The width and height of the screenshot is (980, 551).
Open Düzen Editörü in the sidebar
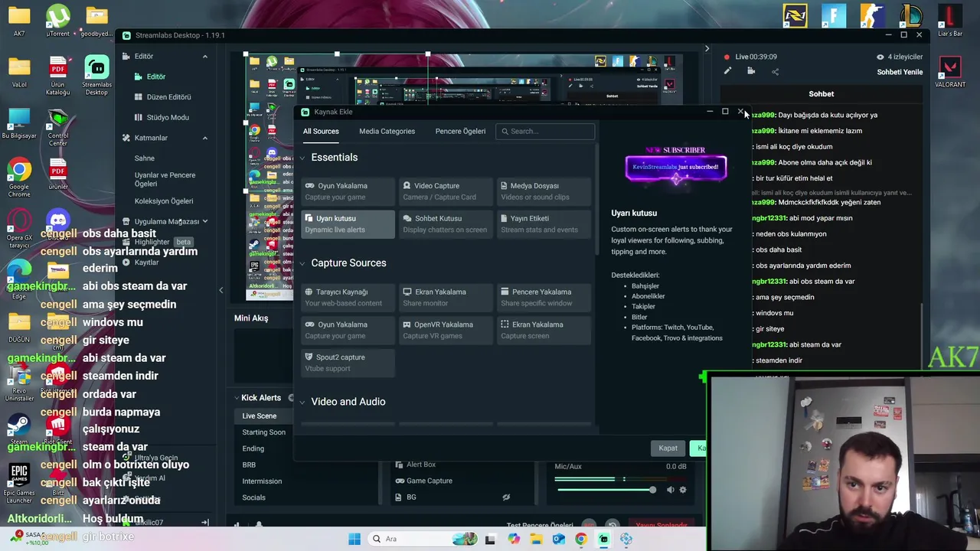coord(168,97)
